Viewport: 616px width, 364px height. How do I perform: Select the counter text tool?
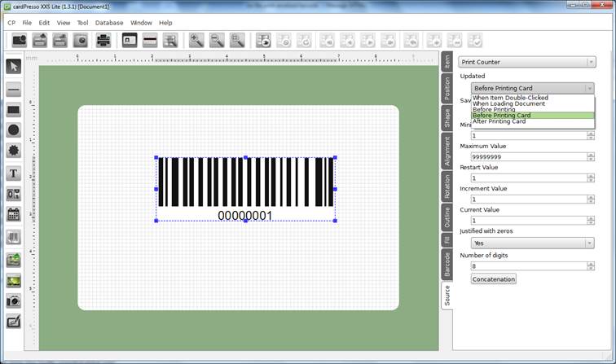point(13,194)
